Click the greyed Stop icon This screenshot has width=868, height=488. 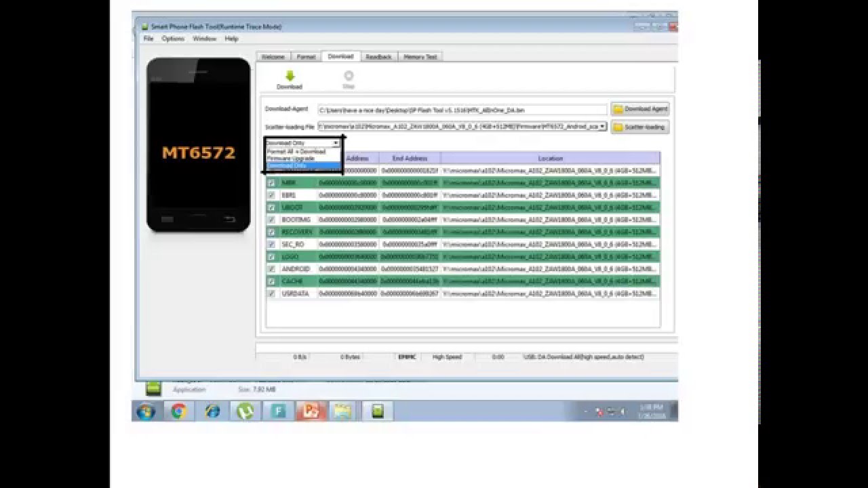pyautogui.click(x=349, y=76)
